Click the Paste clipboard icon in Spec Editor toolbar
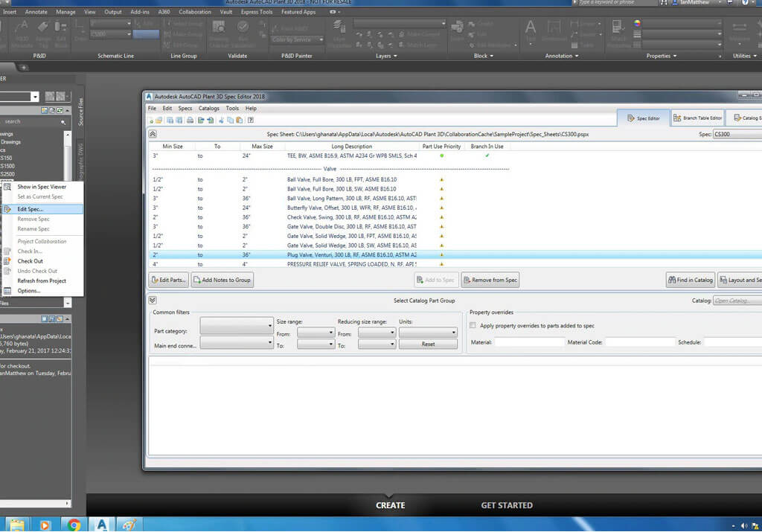762x532 pixels. tap(240, 121)
